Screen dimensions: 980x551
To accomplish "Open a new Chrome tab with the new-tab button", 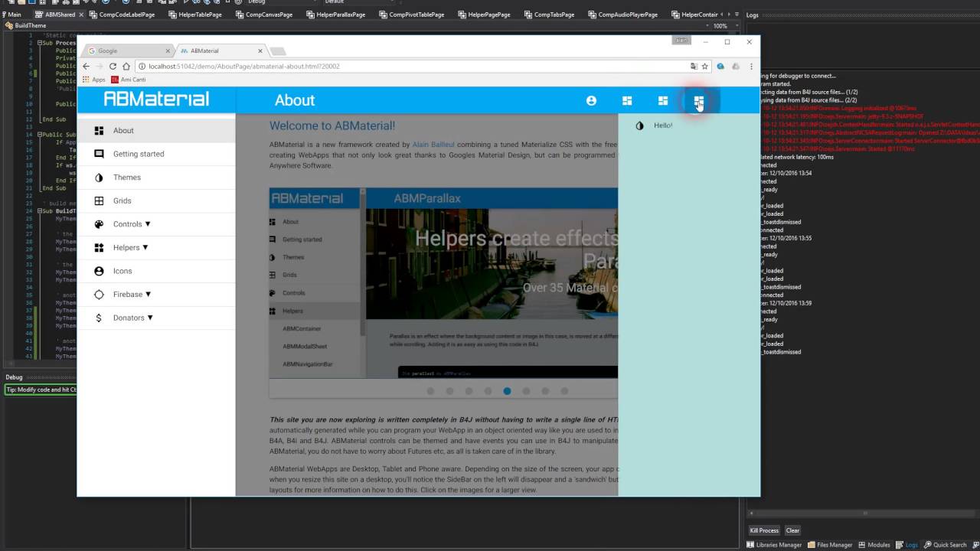I will click(277, 51).
